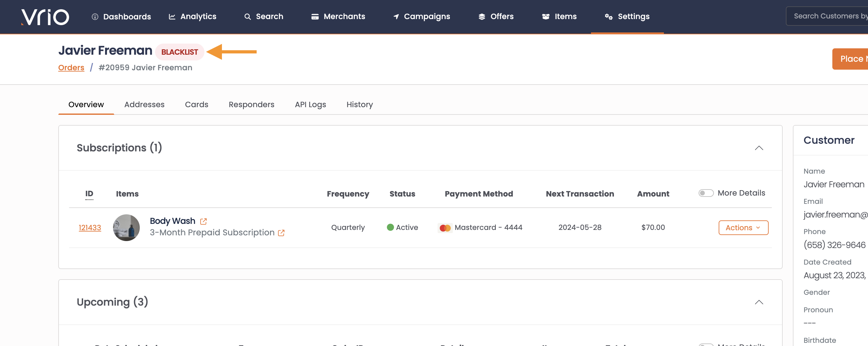Click the Mastercard - 4444 text

pos(488,228)
